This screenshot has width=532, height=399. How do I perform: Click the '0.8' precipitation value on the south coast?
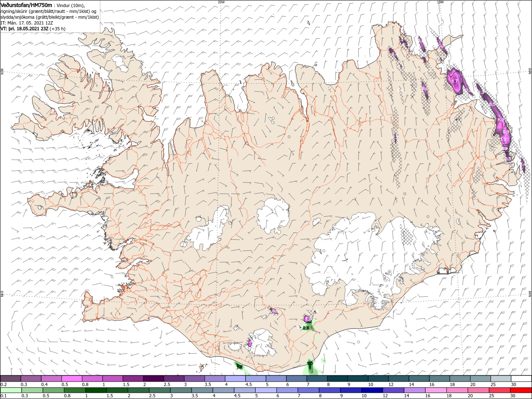pyautogui.click(x=306, y=328)
